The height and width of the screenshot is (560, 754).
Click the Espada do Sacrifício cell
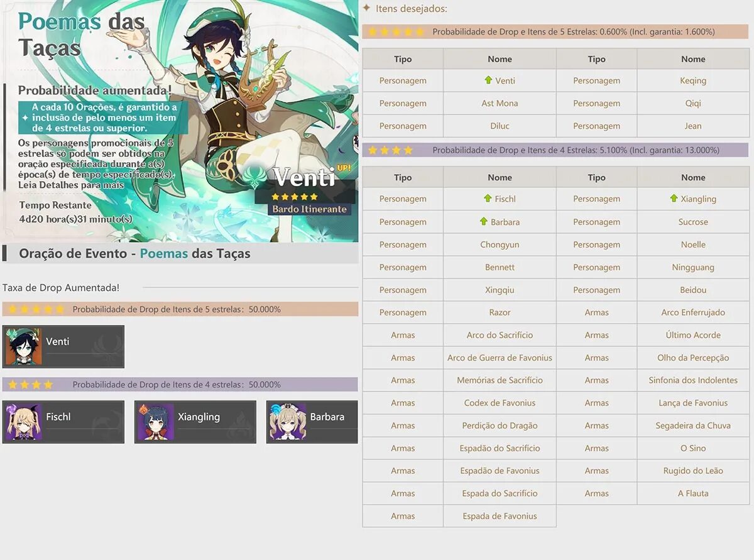tap(500, 493)
